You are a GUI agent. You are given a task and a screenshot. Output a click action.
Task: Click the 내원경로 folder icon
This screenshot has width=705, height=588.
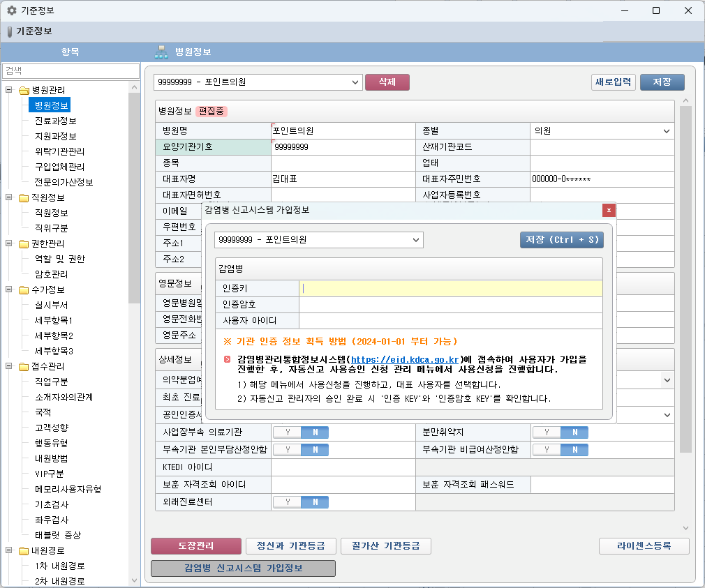pyautogui.click(x=24, y=550)
